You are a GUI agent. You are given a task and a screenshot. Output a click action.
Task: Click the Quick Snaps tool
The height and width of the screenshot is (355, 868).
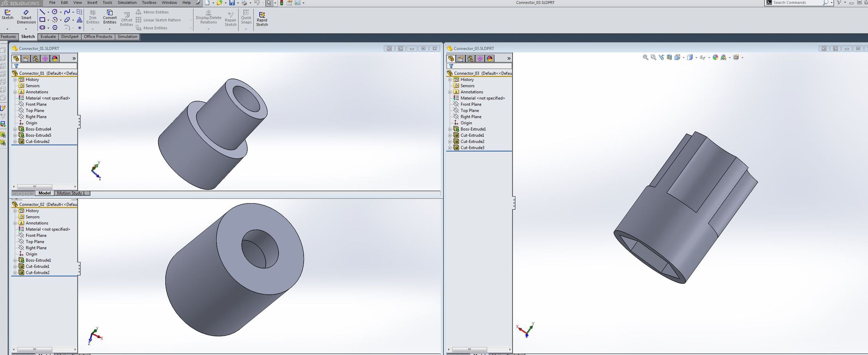246,17
